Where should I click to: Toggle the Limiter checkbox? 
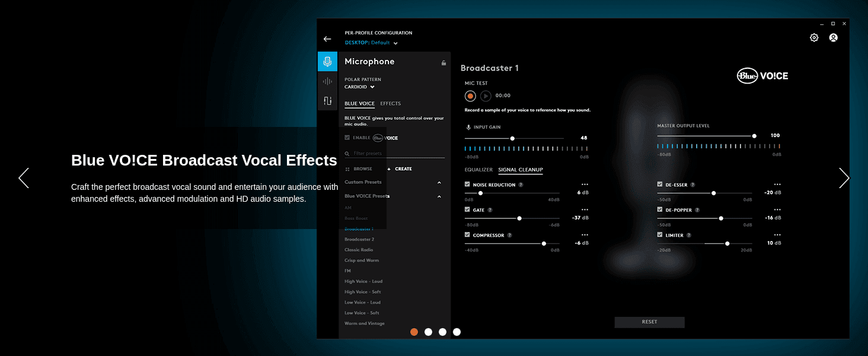click(x=660, y=235)
